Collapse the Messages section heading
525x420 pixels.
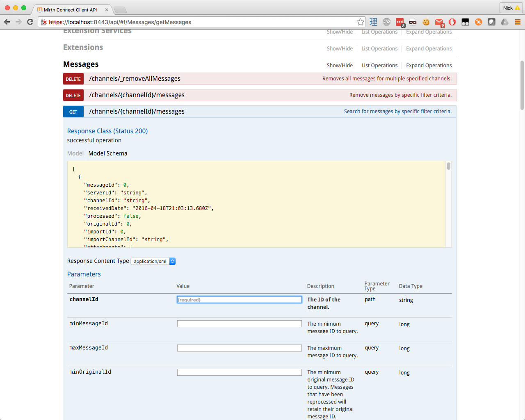pyautogui.click(x=81, y=64)
